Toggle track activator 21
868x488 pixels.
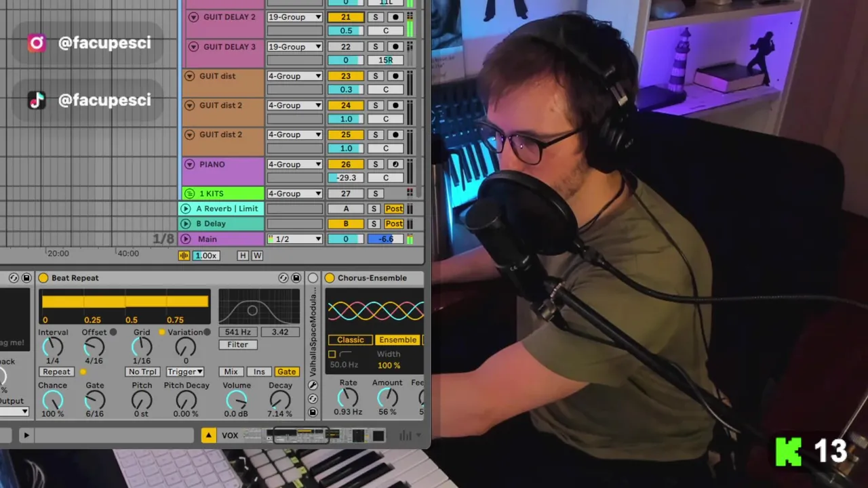(346, 17)
